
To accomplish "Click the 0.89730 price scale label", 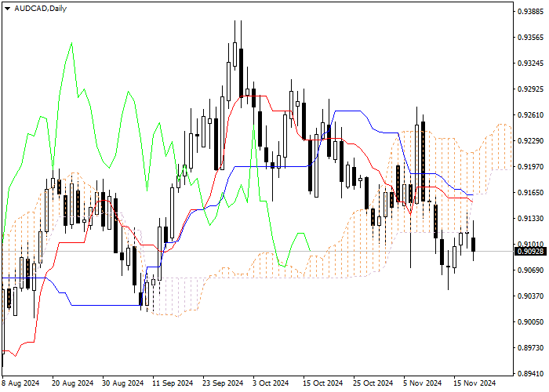I will [x=530, y=348].
